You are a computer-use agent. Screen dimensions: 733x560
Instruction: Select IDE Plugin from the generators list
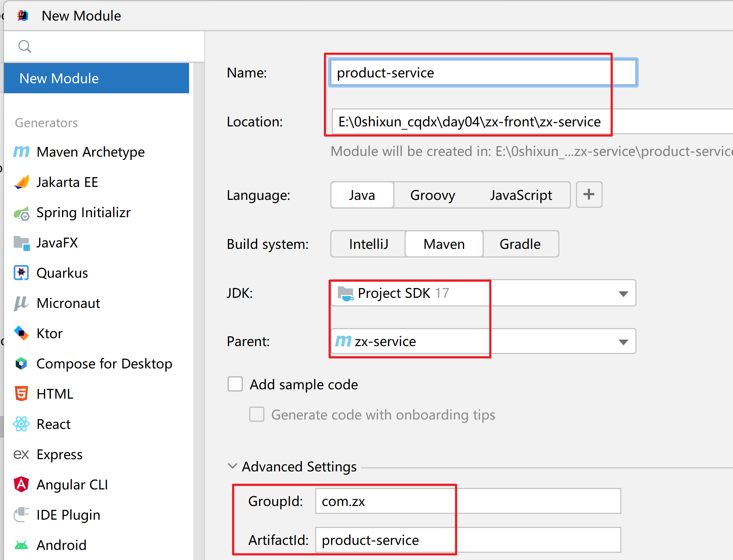pos(68,515)
